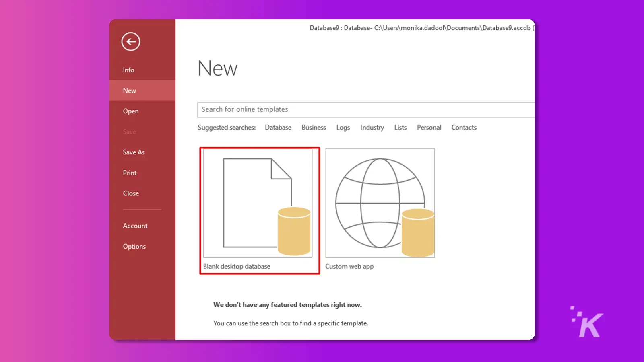
Task: Click the Business suggested search
Action: coord(314,128)
